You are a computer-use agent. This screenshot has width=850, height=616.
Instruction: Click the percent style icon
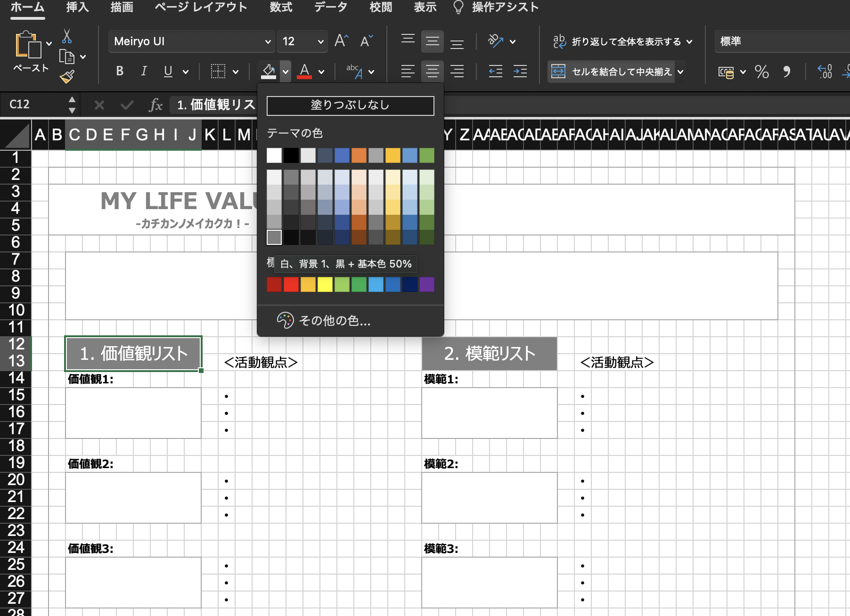761,72
